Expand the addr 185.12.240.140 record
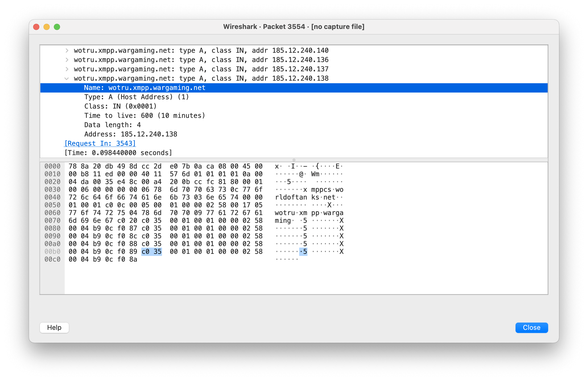Screen dimensions: 588x381 (67, 50)
